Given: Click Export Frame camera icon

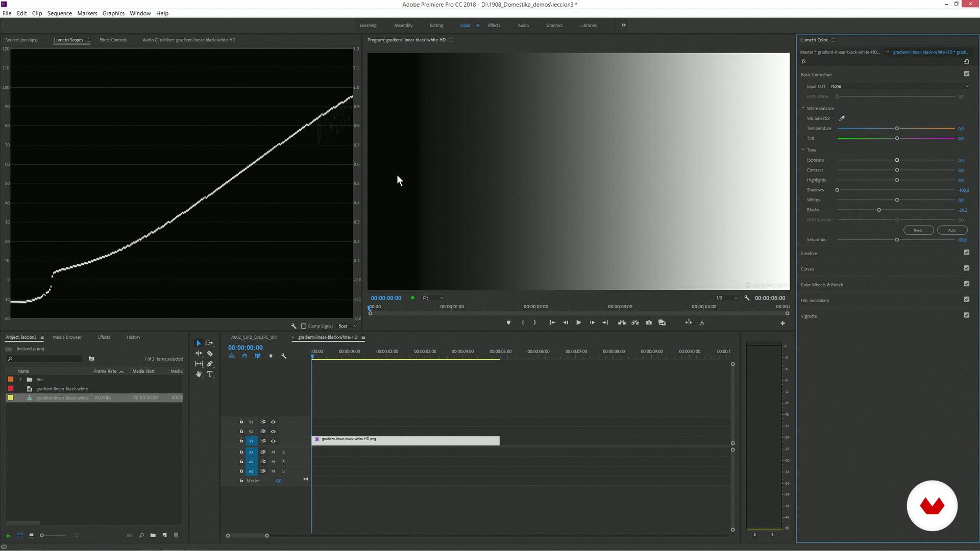Looking at the screenshot, I should tap(649, 322).
